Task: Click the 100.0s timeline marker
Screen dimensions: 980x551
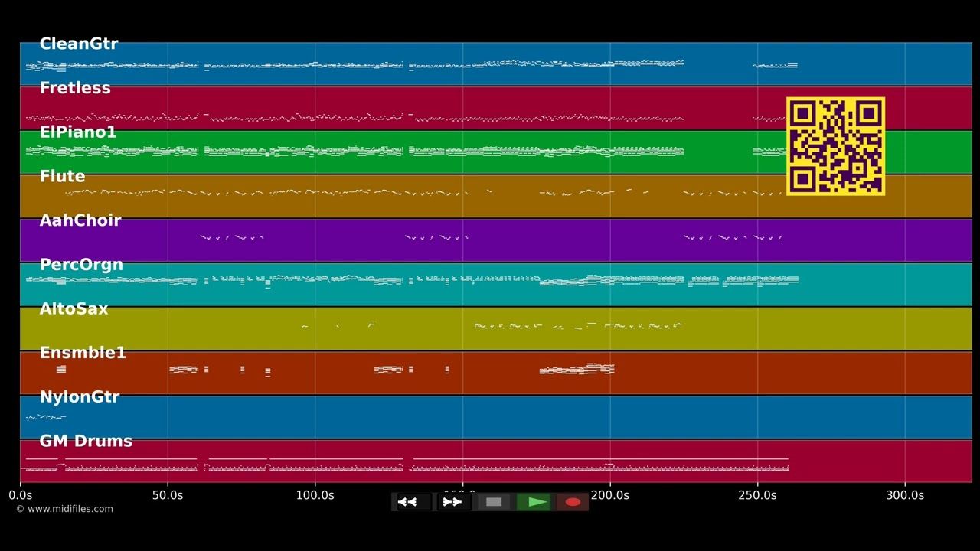Action: coord(315,495)
